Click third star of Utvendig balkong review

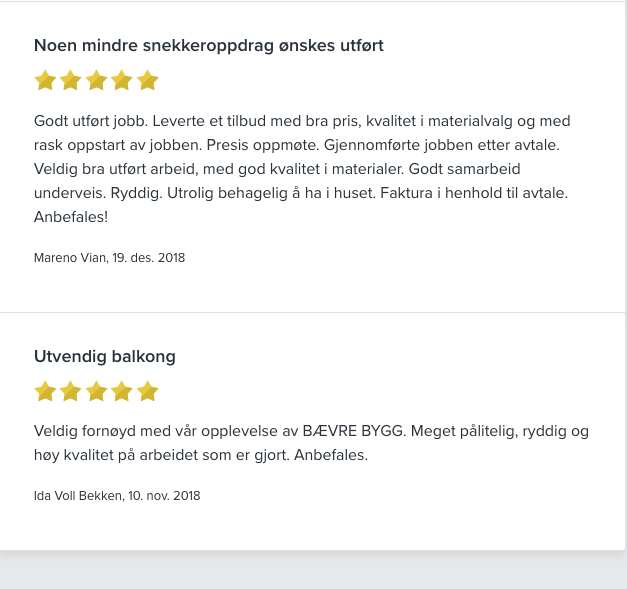pyautogui.click(x=97, y=391)
